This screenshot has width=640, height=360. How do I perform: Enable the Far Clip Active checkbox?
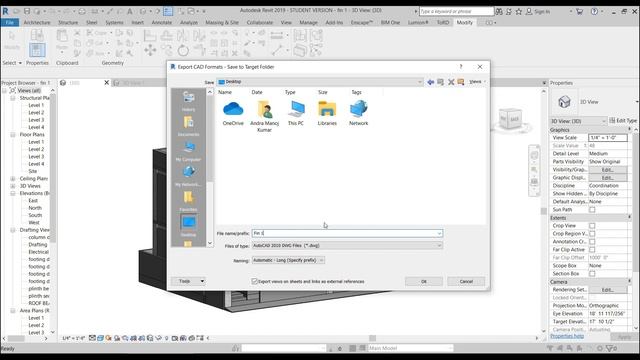click(592, 249)
